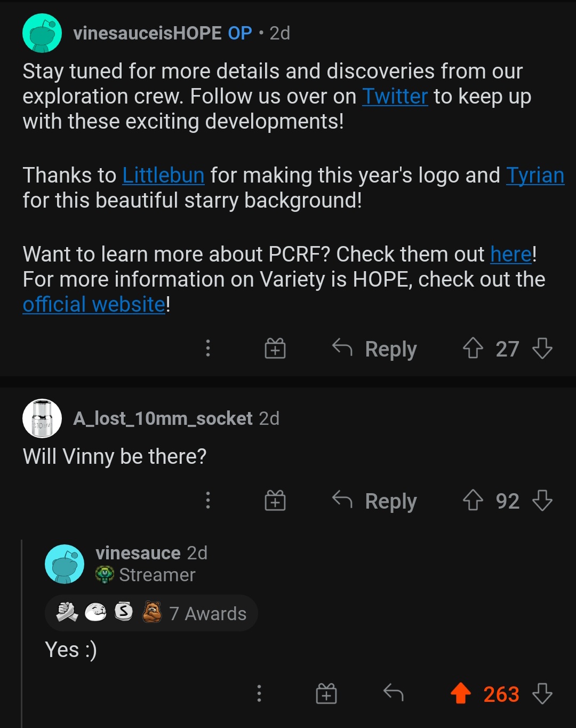Click reply arrow on vinesauce's comment

(394, 693)
